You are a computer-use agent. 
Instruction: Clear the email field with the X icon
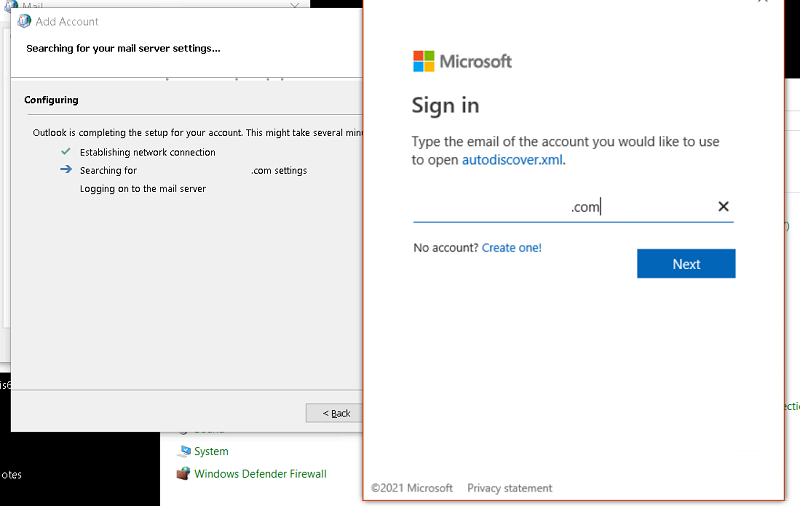(723, 207)
